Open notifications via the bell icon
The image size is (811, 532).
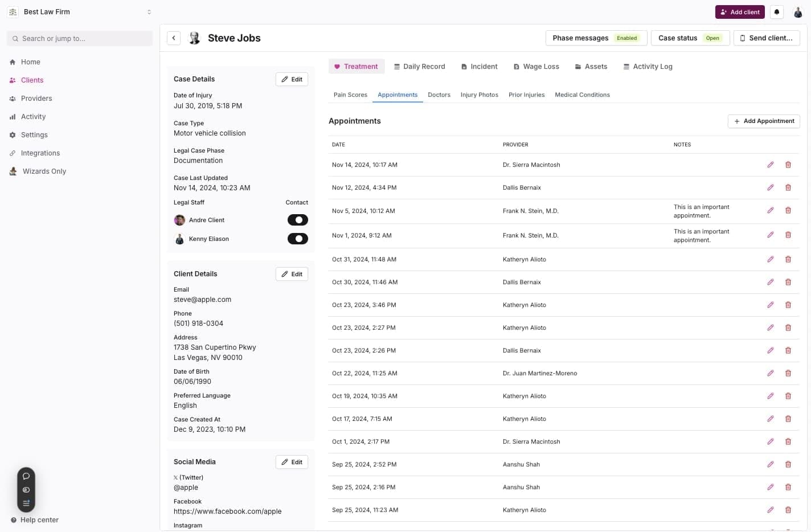click(x=776, y=11)
